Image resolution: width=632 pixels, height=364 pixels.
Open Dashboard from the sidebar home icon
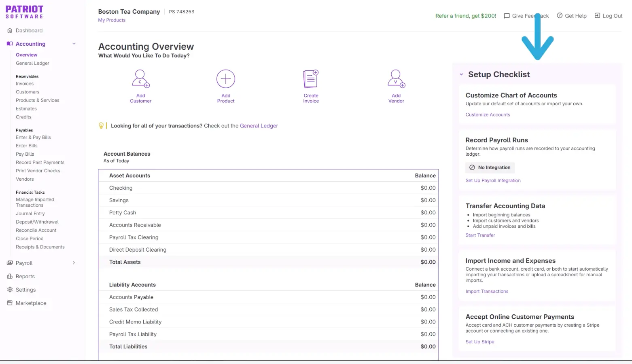[x=10, y=30]
